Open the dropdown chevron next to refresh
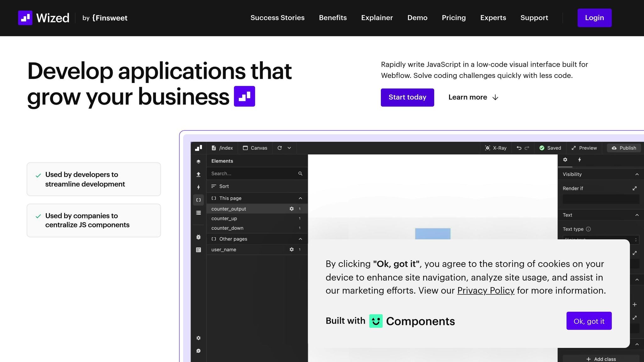This screenshot has height=362, width=644. coord(289,148)
